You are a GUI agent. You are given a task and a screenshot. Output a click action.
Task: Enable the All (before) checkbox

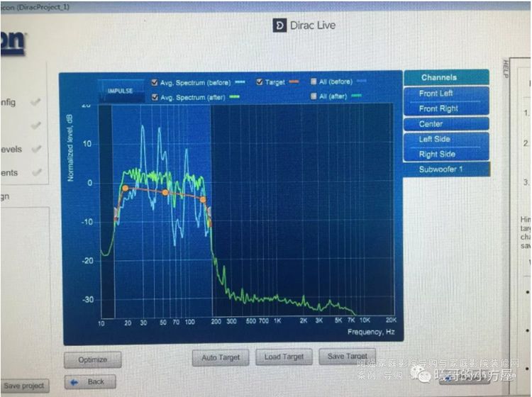(313, 82)
